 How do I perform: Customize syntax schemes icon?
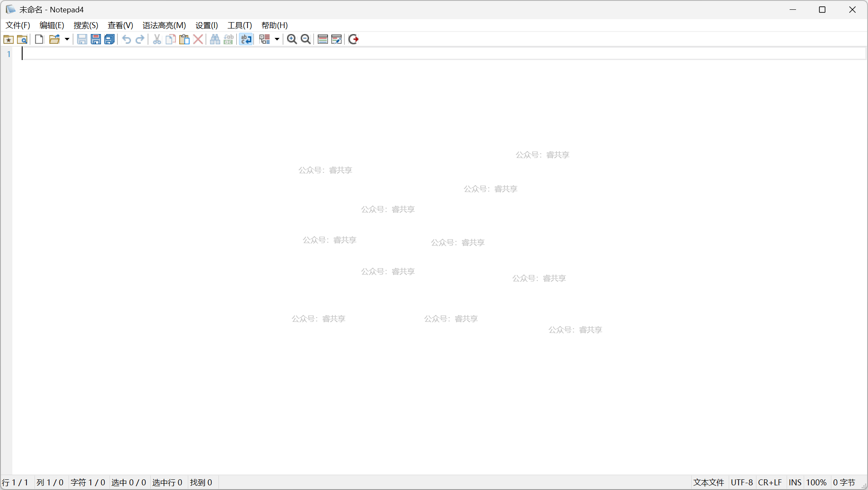click(x=336, y=40)
